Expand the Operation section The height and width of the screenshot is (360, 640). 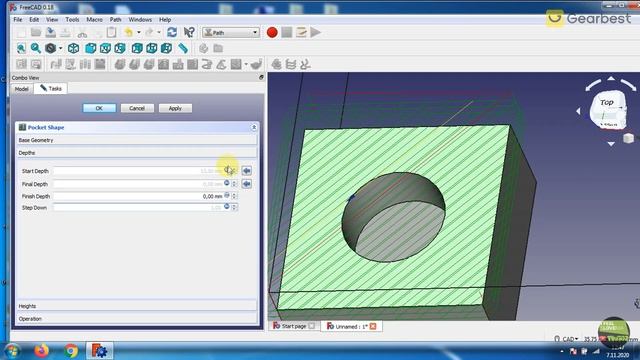(x=137, y=318)
